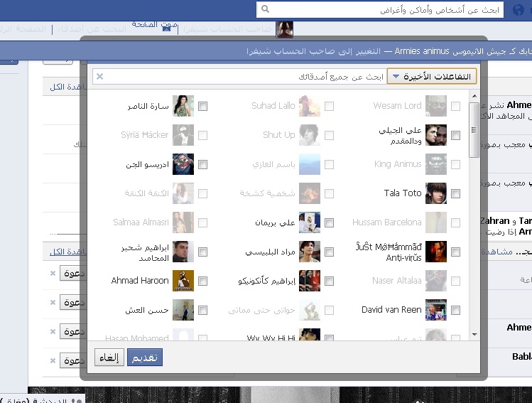
Task: Check the box for ابراهيم شحبر
Action: 202,252
